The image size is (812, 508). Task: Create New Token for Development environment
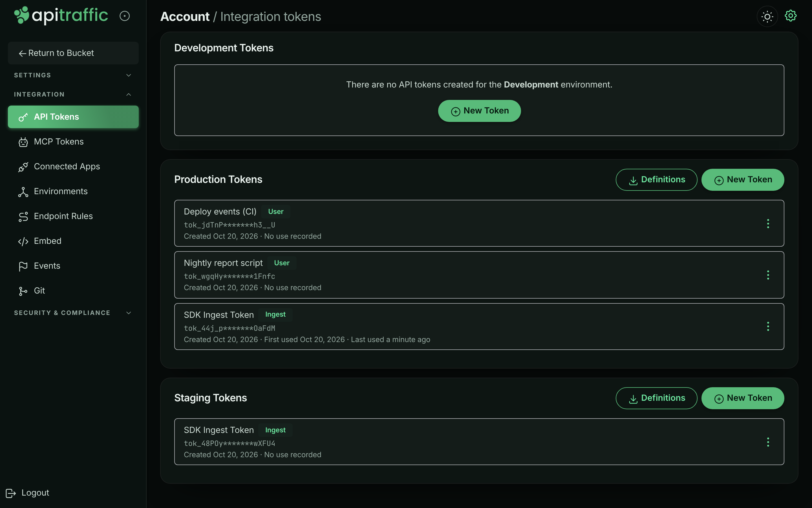(x=479, y=111)
